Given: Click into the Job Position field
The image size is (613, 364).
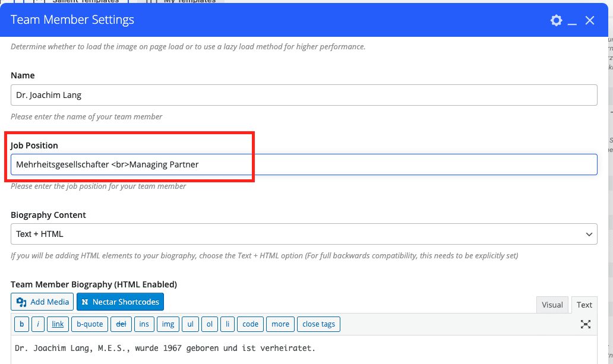Looking at the screenshot, I should [x=304, y=164].
